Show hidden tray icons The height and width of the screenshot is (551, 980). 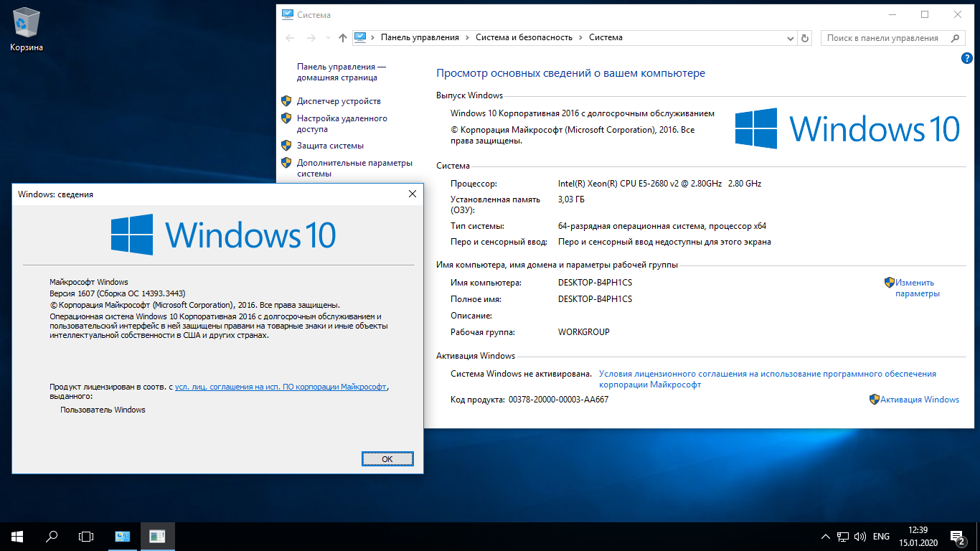coord(825,537)
